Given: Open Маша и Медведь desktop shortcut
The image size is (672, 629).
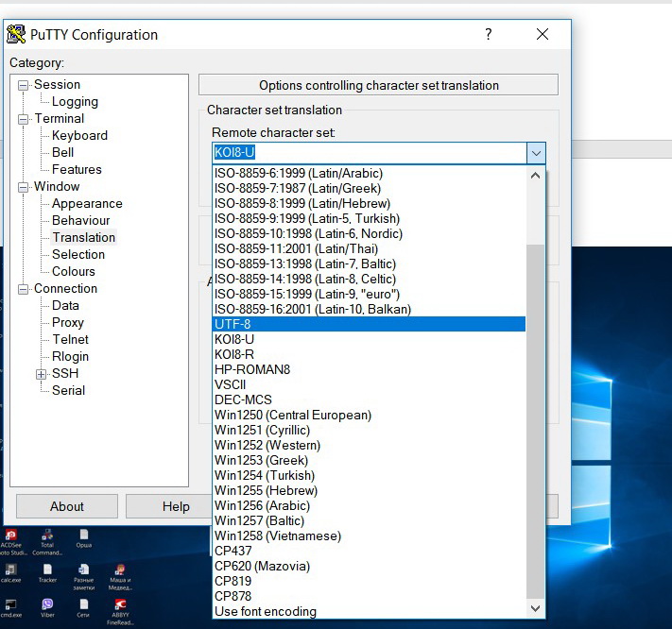Looking at the screenshot, I should pyautogui.click(x=120, y=577).
